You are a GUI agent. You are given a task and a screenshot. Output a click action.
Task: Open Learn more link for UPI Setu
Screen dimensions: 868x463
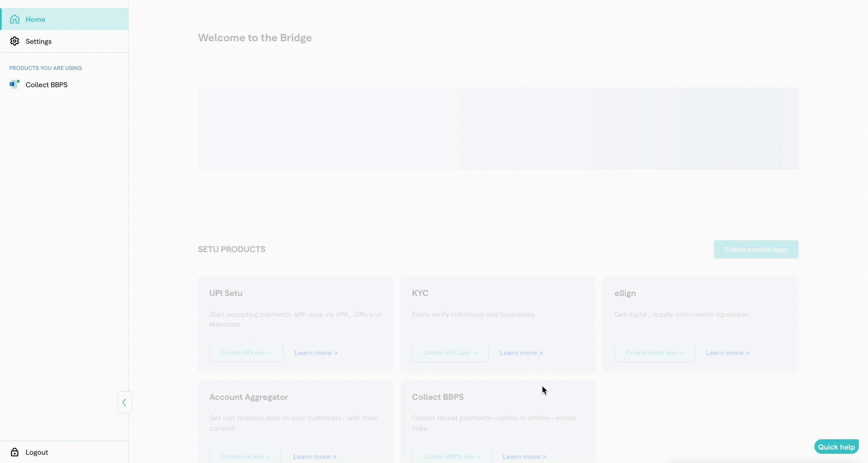316,353
